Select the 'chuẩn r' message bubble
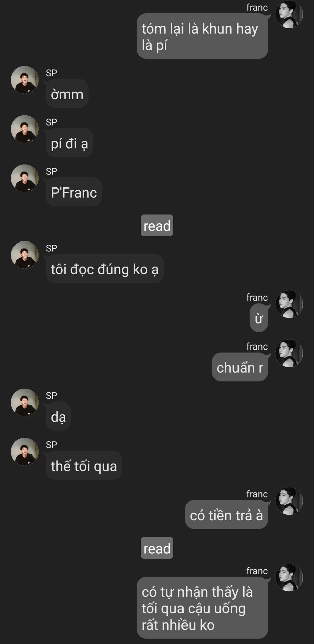Screen dimensions: 314x644 240,367
